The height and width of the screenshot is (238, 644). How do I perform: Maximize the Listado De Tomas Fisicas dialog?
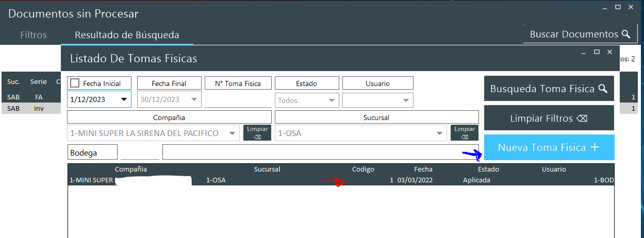597,52
